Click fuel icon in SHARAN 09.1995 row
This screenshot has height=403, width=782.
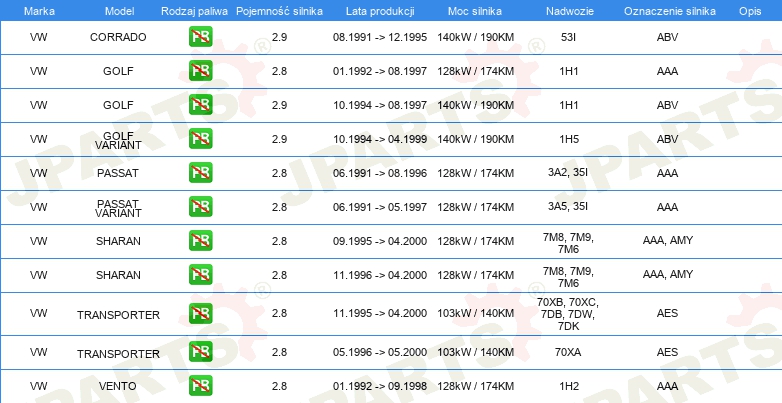(200, 240)
